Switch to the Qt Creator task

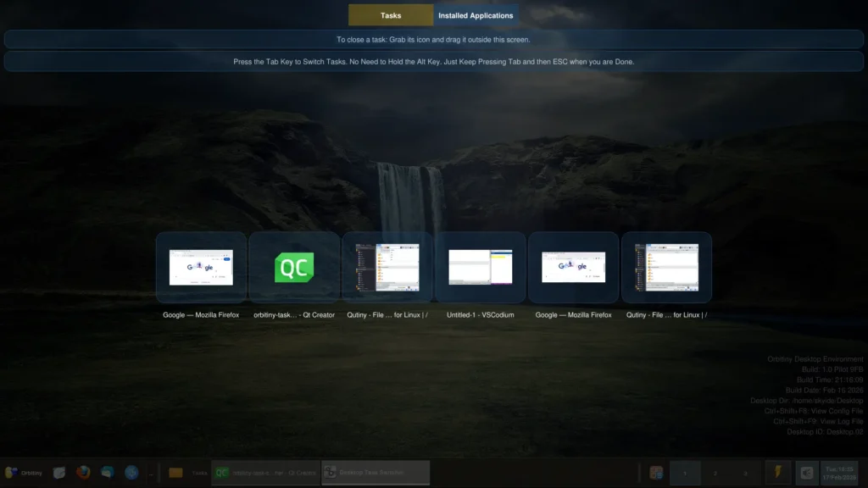[x=294, y=268]
